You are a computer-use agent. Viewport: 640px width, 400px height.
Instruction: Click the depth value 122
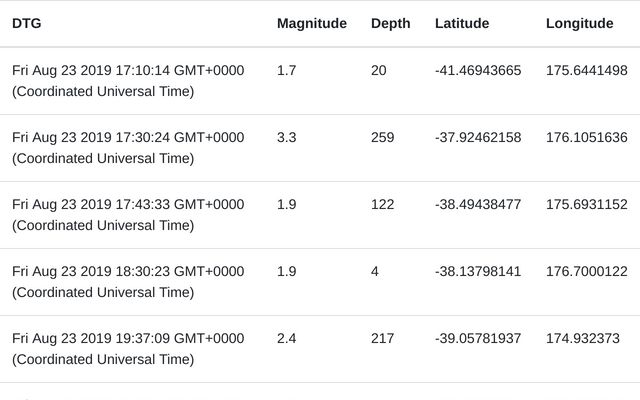click(383, 205)
